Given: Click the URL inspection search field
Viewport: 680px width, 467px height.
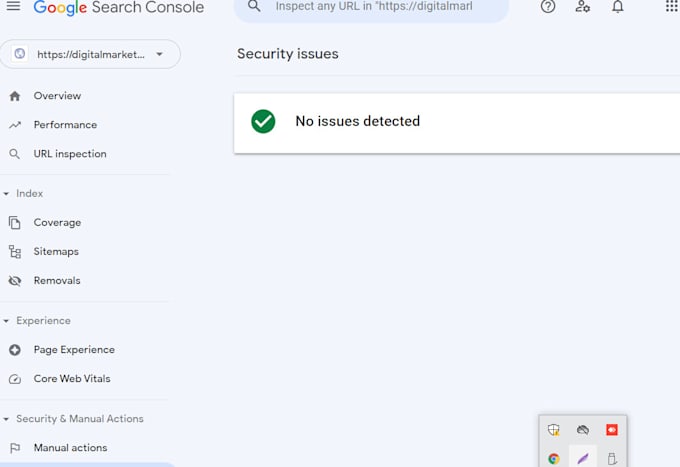Looking at the screenshot, I should (x=380, y=7).
